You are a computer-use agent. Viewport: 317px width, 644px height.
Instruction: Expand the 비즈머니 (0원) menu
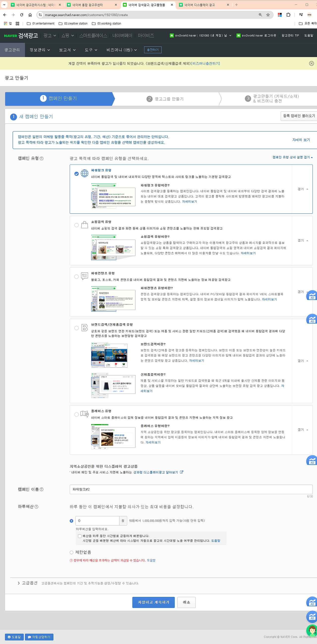[122, 50]
